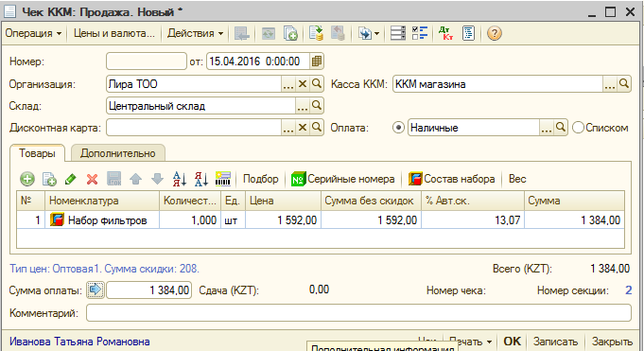Viewport: 644px width, 351px height.
Task: Click the Вес button
Action: 517,179
